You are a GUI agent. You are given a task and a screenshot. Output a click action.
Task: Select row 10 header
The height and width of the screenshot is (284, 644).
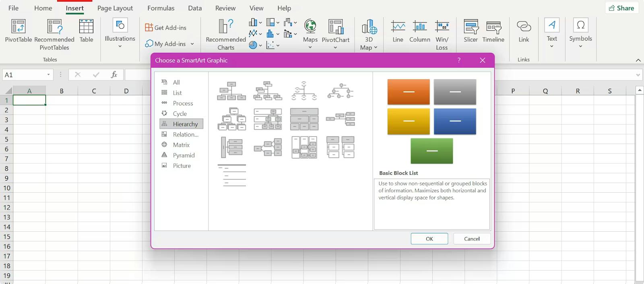coord(6,188)
